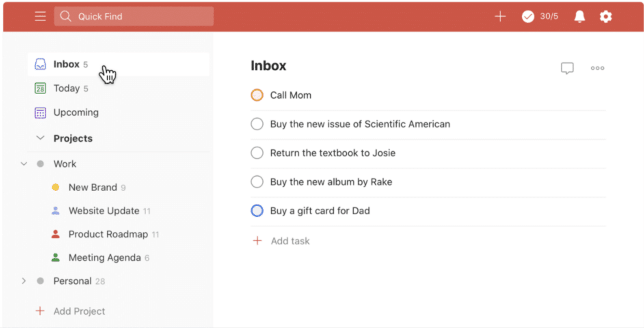
Task: Click Add task below the list
Action: coord(290,241)
